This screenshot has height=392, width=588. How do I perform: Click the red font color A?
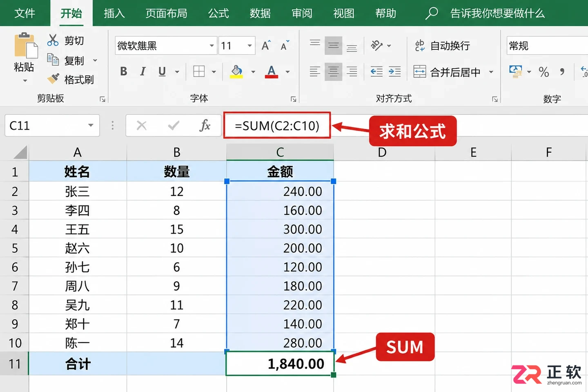[x=272, y=71]
